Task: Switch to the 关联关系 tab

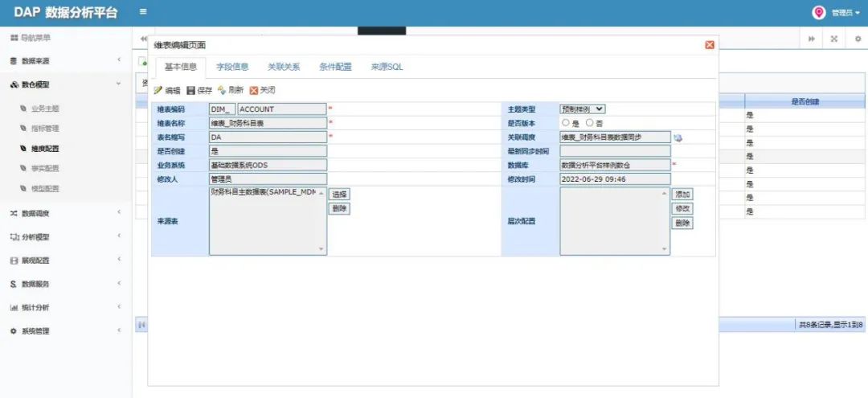Action: [x=284, y=67]
